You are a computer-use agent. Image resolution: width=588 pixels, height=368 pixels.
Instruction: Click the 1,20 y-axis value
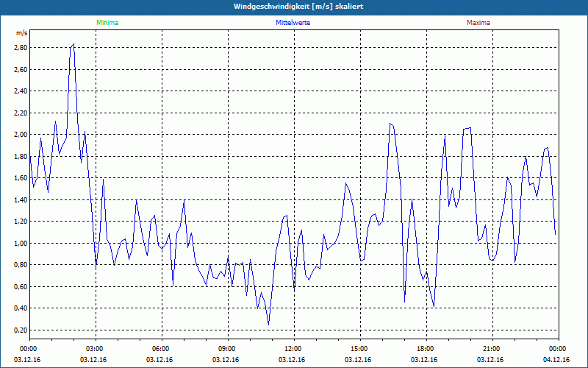click(x=21, y=222)
